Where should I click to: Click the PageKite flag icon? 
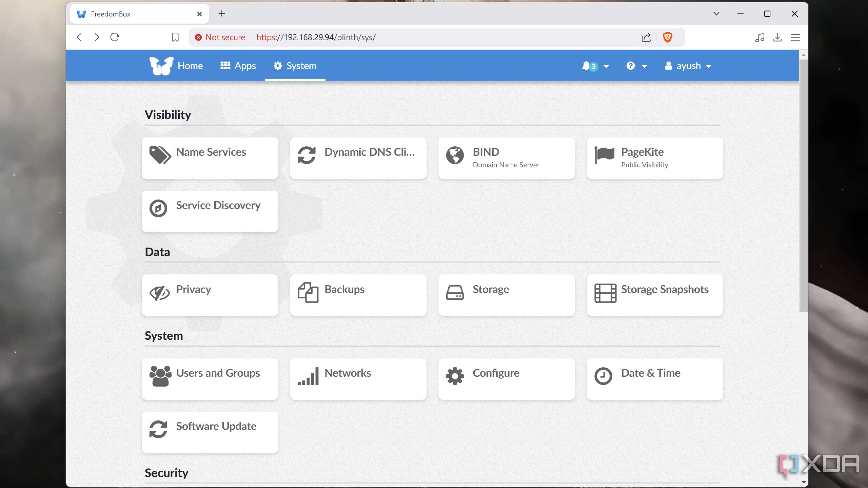[x=604, y=155]
